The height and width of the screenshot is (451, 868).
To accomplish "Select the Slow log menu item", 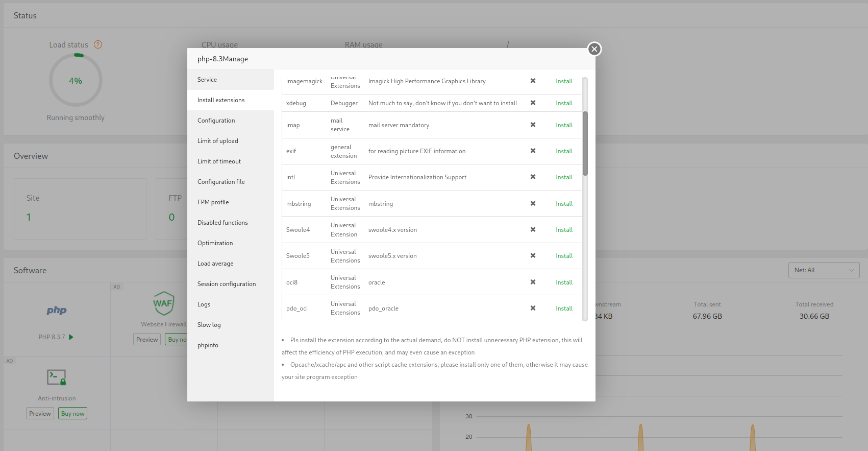I will 209,325.
